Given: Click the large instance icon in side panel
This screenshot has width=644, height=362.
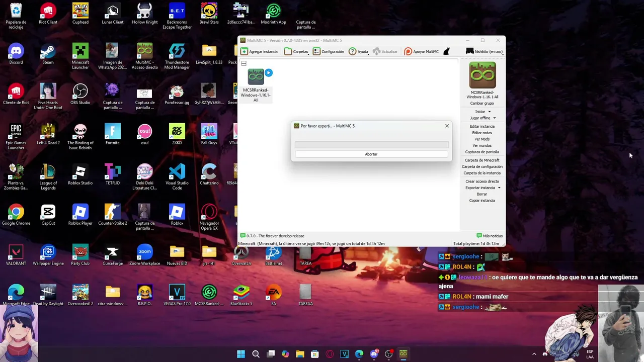Looking at the screenshot, I should [482, 75].
